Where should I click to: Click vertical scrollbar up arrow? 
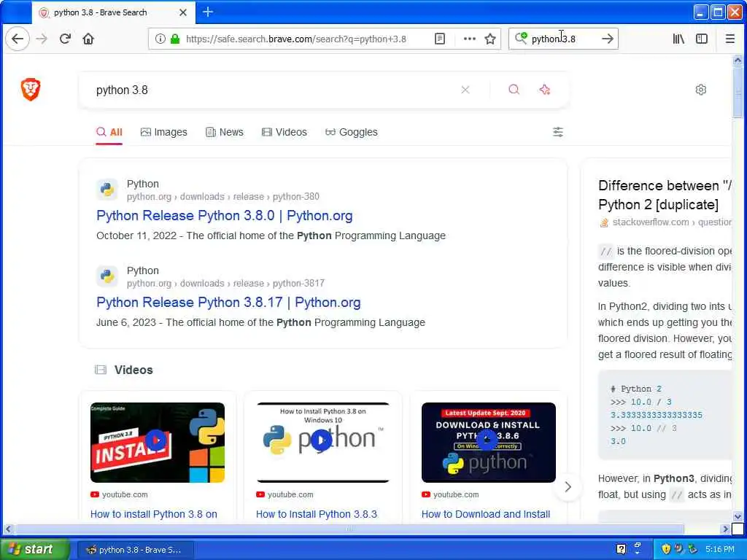click(738, 60)
